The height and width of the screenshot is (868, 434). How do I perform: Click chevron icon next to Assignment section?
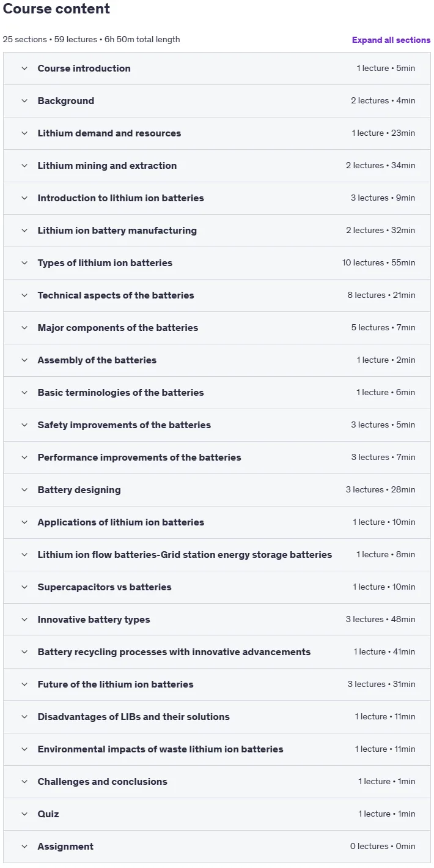pyautogui.click(x=24, y=847)
